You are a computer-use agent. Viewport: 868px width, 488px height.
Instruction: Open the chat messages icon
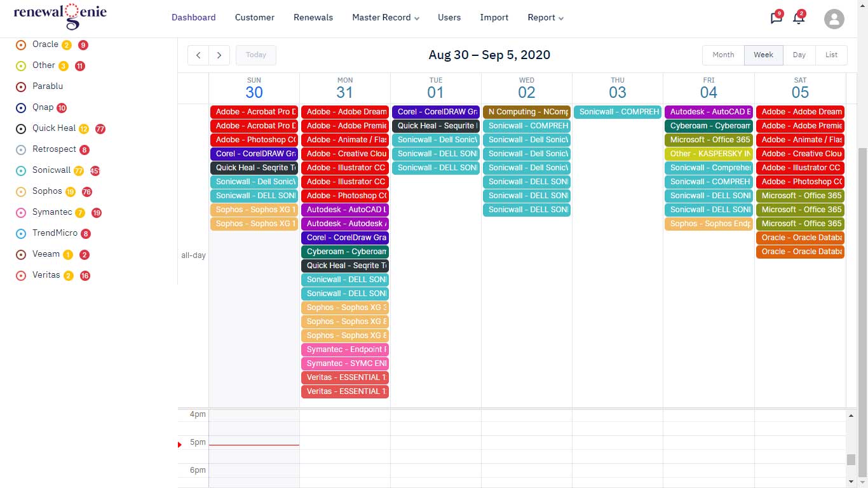pyautogui.click(x=776, y=18)
